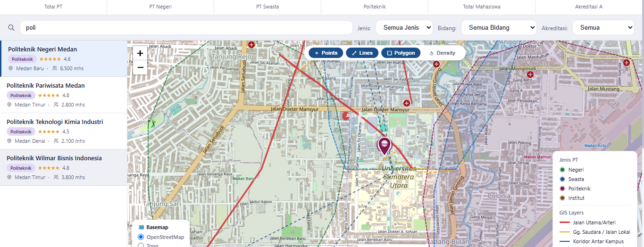
Task: Click hospital cross marker near Jalan Setiabudi top
Action: pyautogui.click(x=251, y=44)
